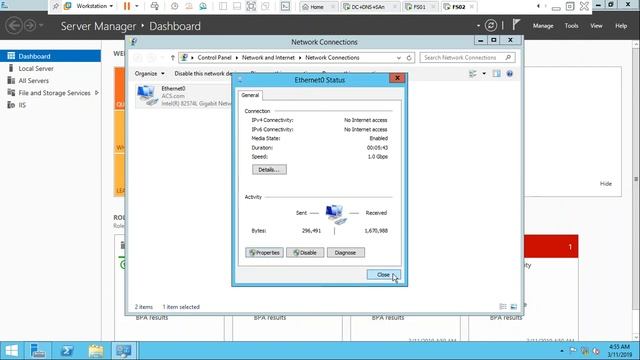Click the Disable button in Ethernet0 Status
The width and height of the screenshot is (640, 360).
305,253
